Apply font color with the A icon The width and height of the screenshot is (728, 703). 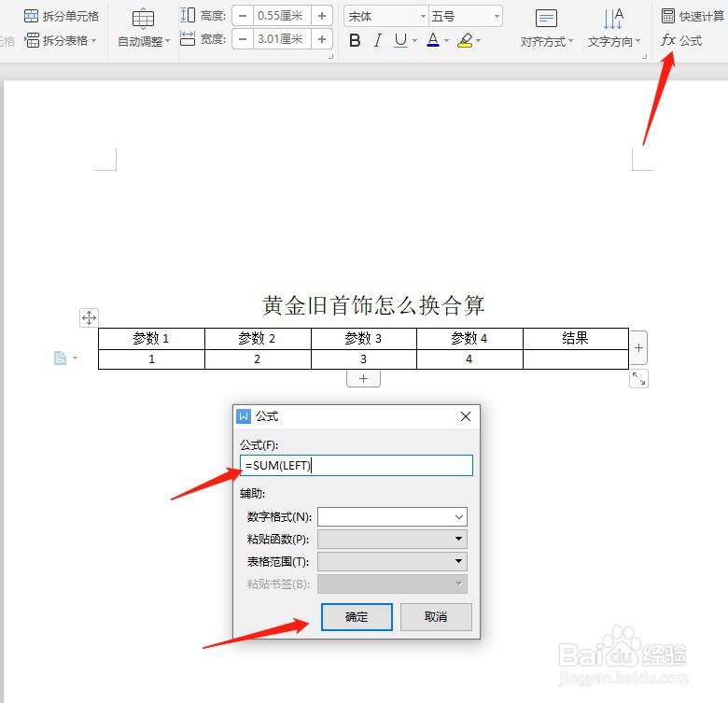coord(433,41)
